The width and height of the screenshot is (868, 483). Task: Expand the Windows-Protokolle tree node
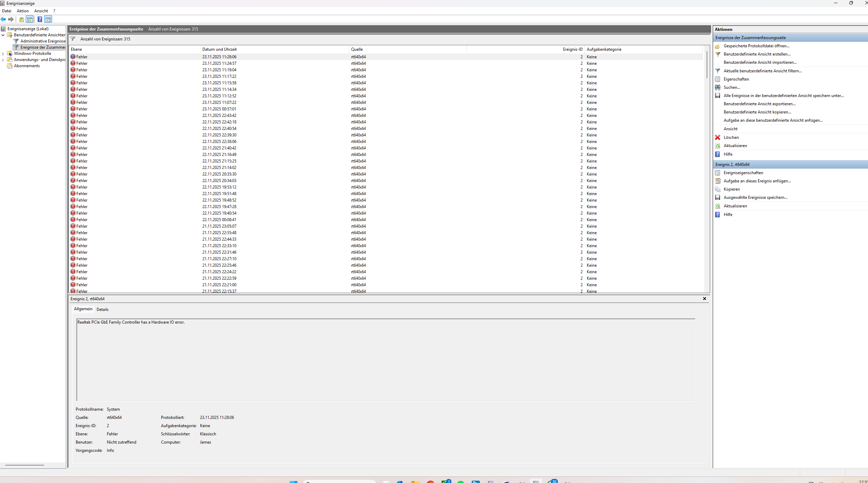click(x=3, y=53)
